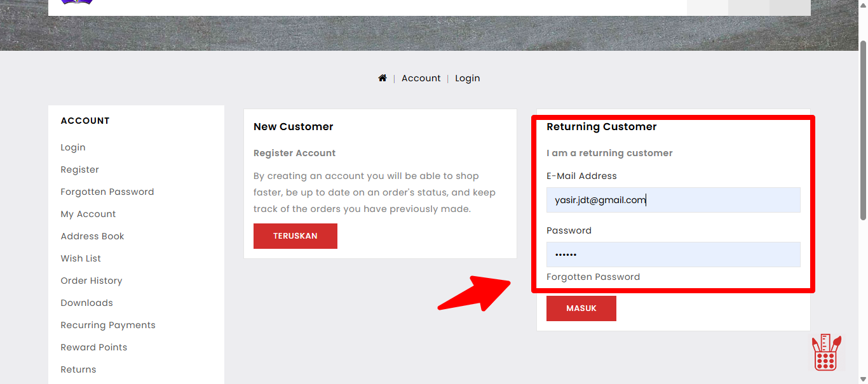This screenshot has height=384, width=868.
Task: Open the sidebar Forgotten Password link
Action: click(107, 192)
